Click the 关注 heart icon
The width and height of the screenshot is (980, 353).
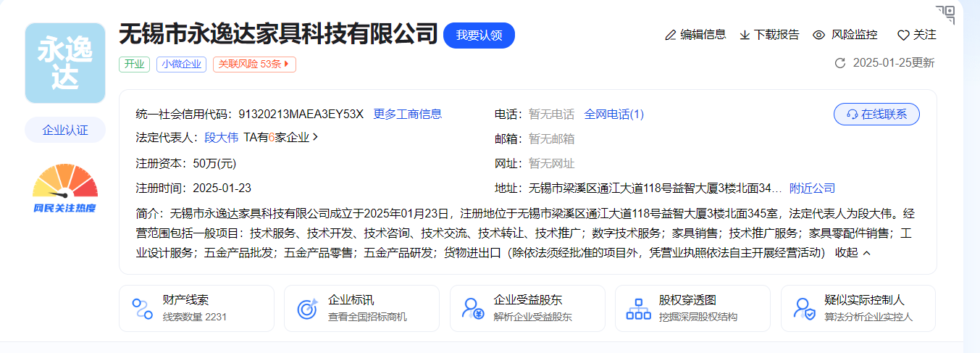click(x=903, y=35)
